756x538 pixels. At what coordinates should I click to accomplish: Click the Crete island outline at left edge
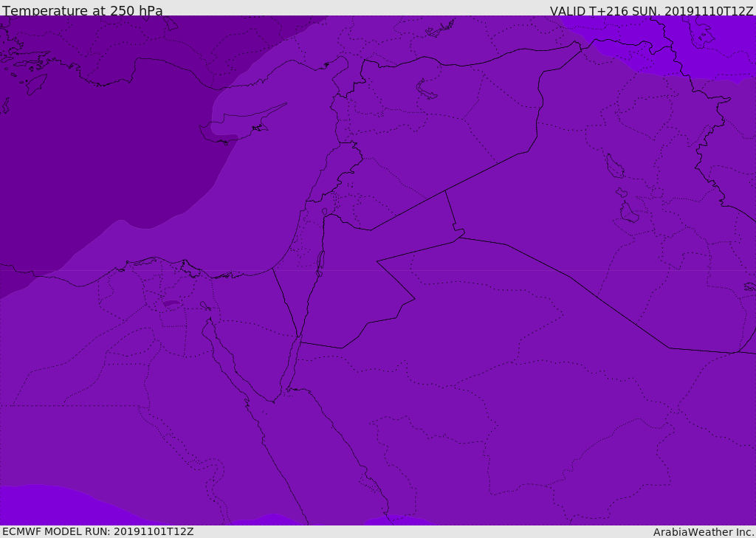point(5,106)
